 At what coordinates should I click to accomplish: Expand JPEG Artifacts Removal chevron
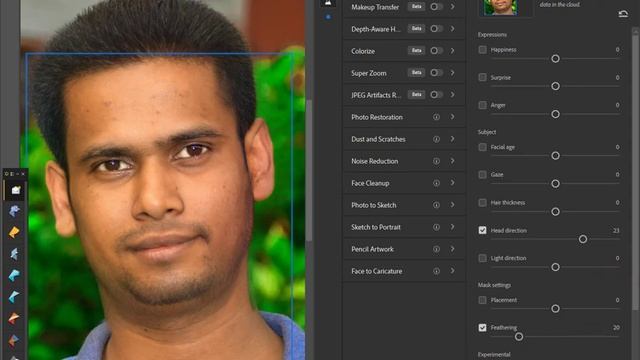click(x=453, y=95)
